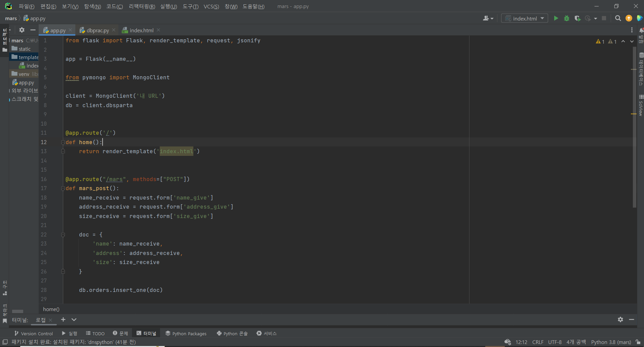Viewport: 644px width, 347px height.
Task: Click the status bar background tasks icon
Action: pyautogui.click(x=508, y=342)
